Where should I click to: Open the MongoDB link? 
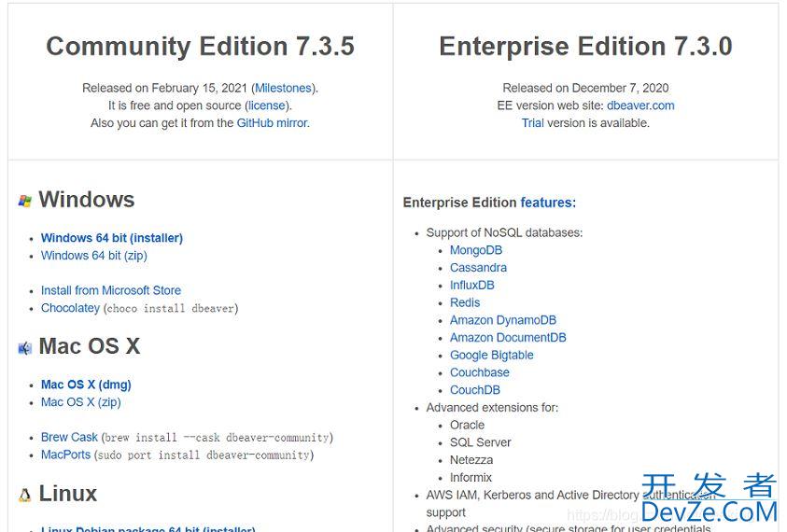[476, 250]
